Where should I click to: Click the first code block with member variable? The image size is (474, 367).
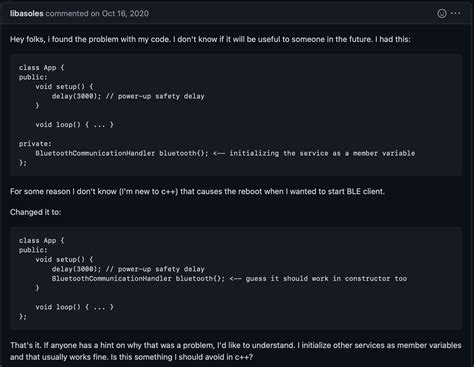pyautogui.click(x=236, y=115)
